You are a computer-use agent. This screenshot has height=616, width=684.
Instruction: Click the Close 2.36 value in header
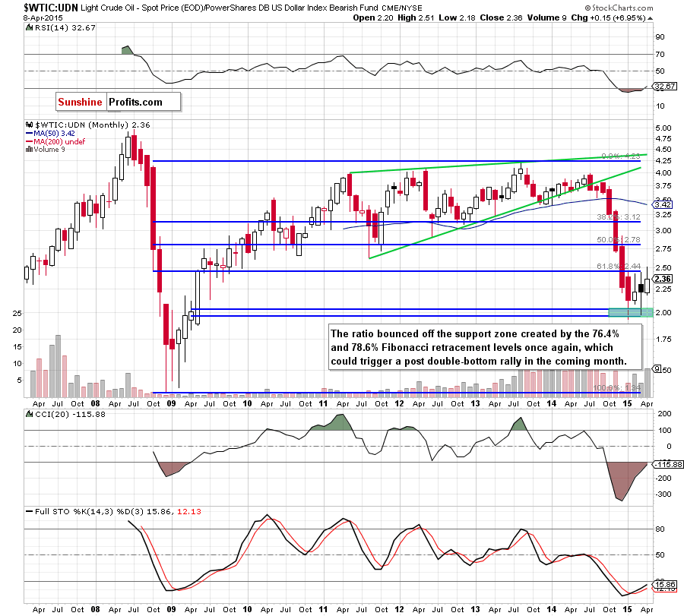502,18
